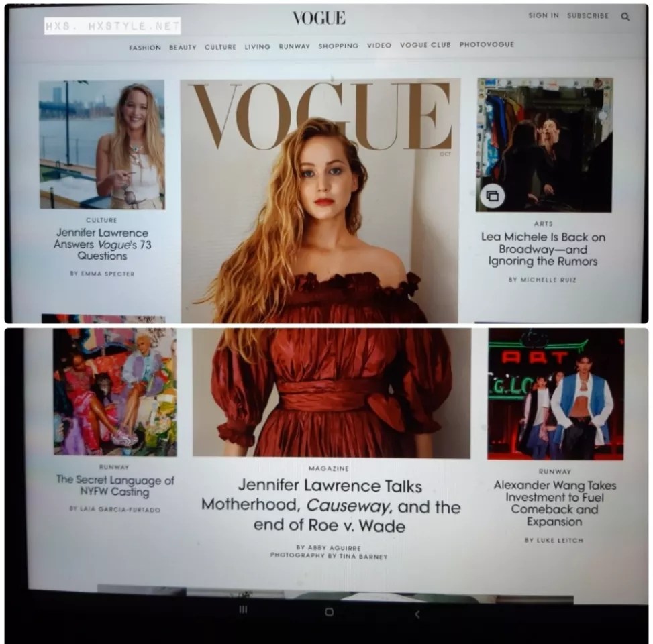Click the search magnifying glass icon
653x644 pixels.
coord(625,17)
